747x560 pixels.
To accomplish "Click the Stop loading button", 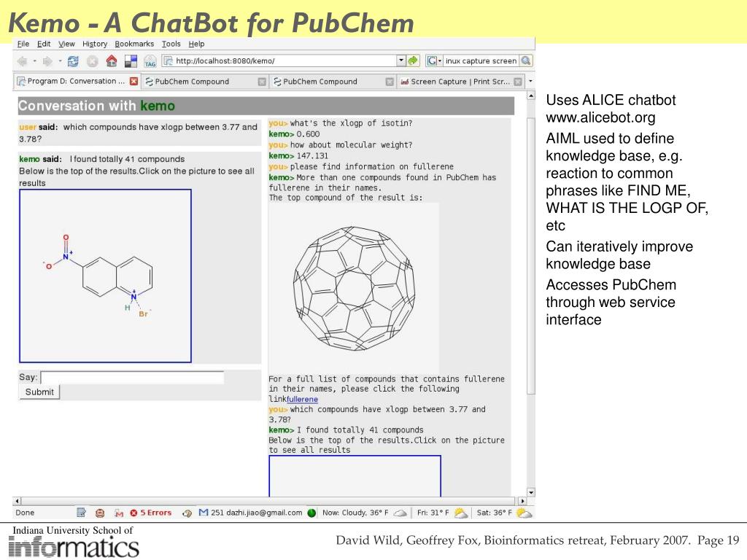I will click(93, 61).
